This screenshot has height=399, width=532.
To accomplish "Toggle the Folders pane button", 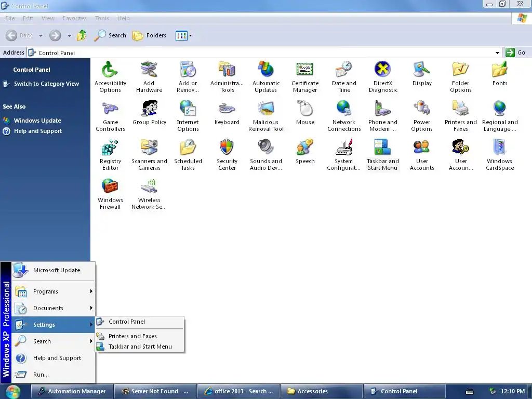I will coord(149,35).
